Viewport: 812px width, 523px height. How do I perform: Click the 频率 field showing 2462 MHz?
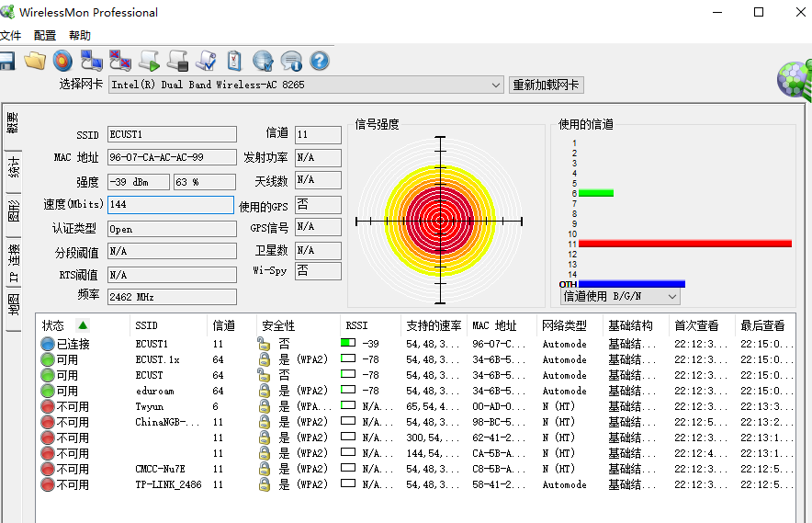coord(172,297)
